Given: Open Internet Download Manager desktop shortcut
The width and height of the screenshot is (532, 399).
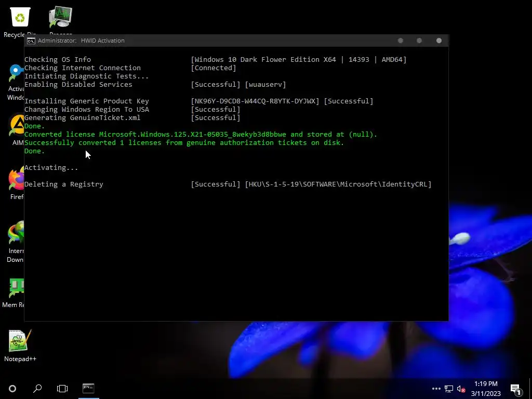Looking at the screenshot, I should (x=15, y=242).
